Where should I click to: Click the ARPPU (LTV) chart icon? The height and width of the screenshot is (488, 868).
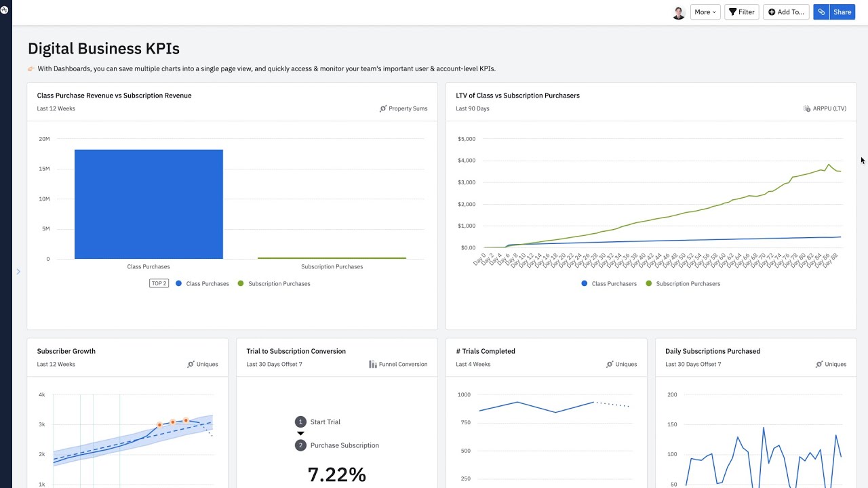click(x=807, y=108)
